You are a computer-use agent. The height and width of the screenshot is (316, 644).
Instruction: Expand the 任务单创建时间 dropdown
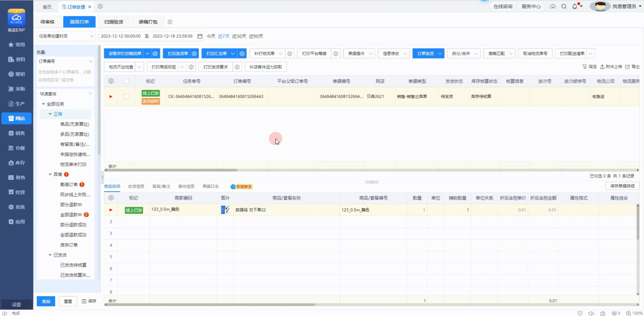66,36
